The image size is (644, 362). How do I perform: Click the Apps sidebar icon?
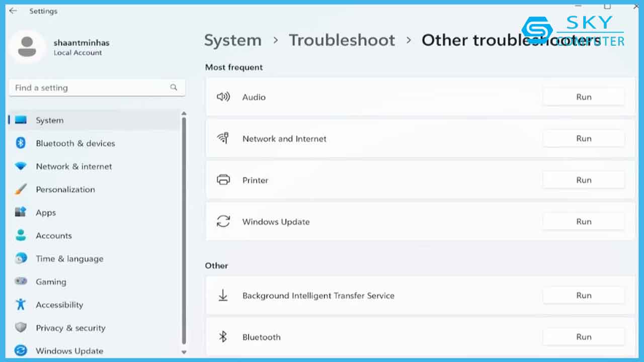click(x=21, y=212)
